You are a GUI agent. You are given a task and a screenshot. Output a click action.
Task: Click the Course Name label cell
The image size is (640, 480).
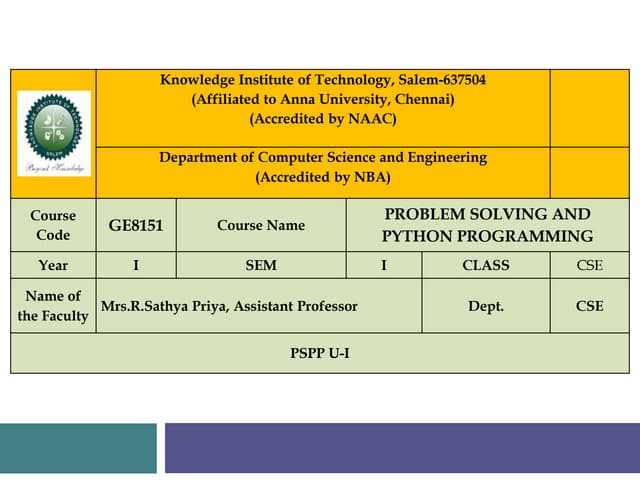pyautogui.click(x=261, y=225)
